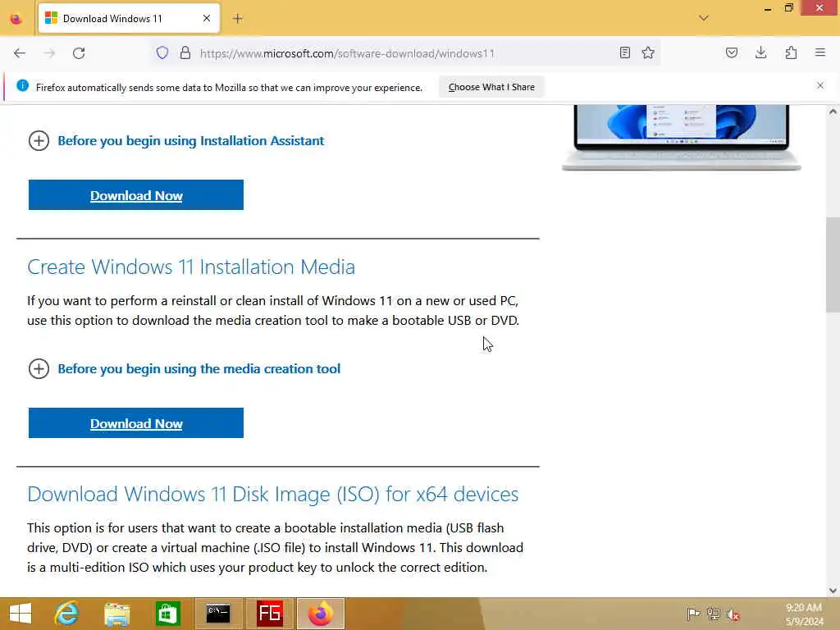This screenshot has height=630, width=840.
Task: Open network status tray icon
Action: tap(714, 614)
